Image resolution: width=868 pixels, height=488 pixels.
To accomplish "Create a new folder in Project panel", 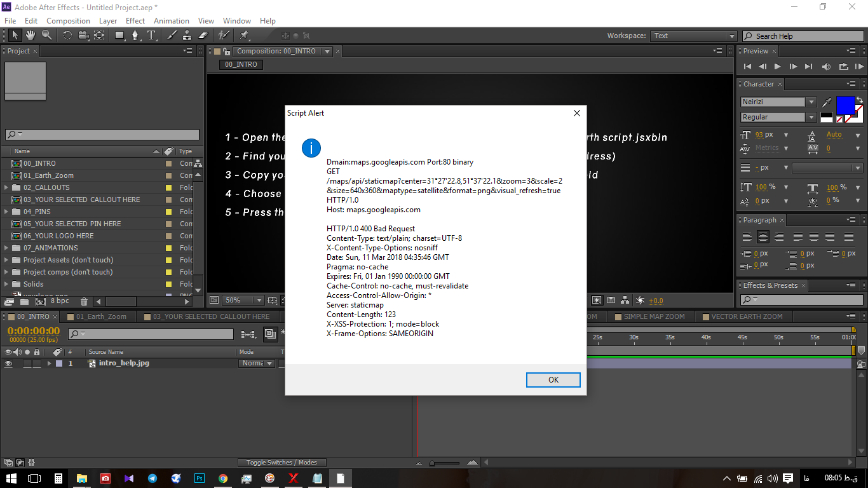I will pyautogui.click(x=24, y=301).
